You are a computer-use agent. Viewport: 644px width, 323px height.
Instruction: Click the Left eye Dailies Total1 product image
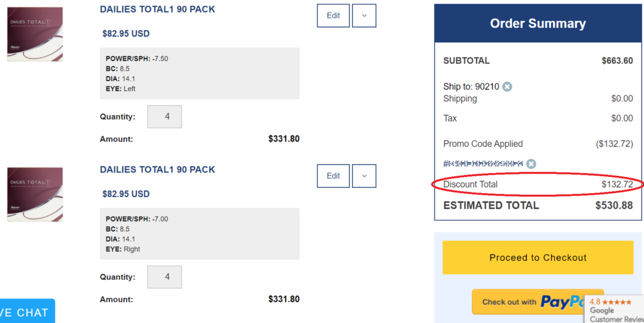pos(35,34)
